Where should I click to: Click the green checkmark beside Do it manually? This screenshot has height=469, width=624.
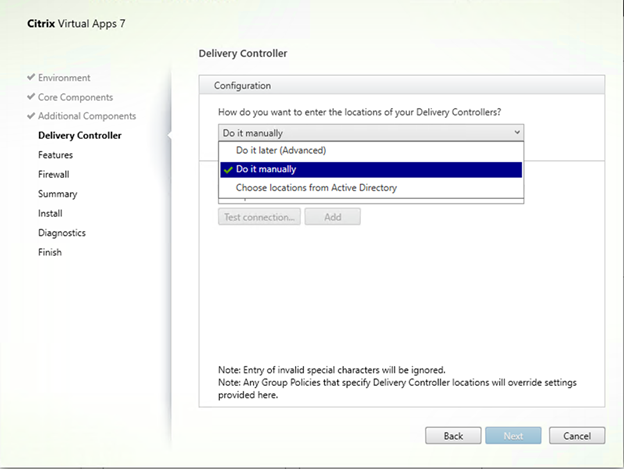[228, 170]
